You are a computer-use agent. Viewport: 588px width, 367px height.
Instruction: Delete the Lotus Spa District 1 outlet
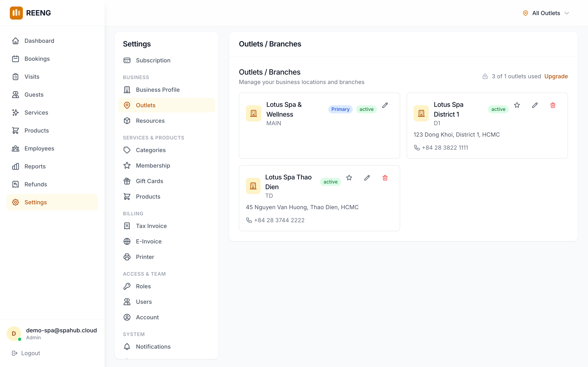coord(553,105)
